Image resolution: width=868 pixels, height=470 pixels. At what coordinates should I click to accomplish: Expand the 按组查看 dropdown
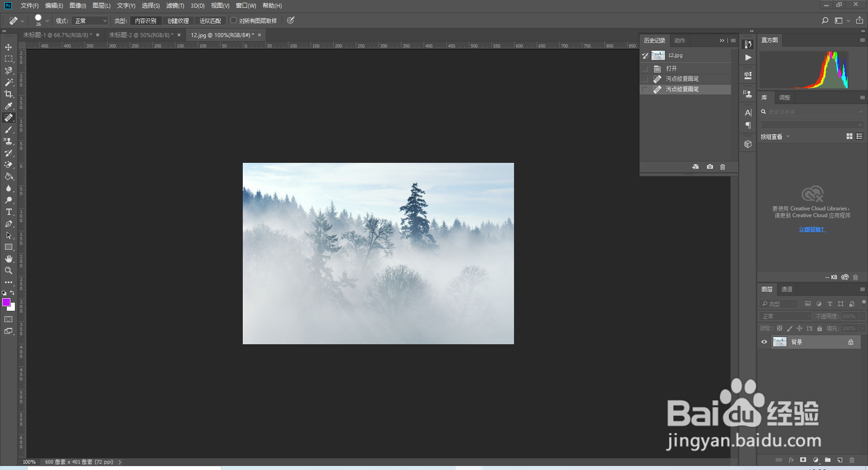coord(775,137)
